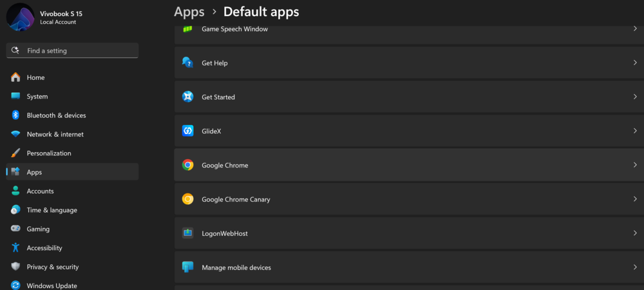The height and width of the screenshot is (290, 644).
Task: Click the Windows Update arrows icon
Action: tap(15, 285)
